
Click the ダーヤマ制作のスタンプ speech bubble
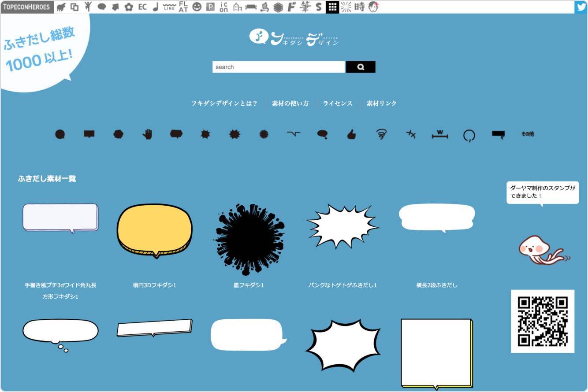coord(543,194)
